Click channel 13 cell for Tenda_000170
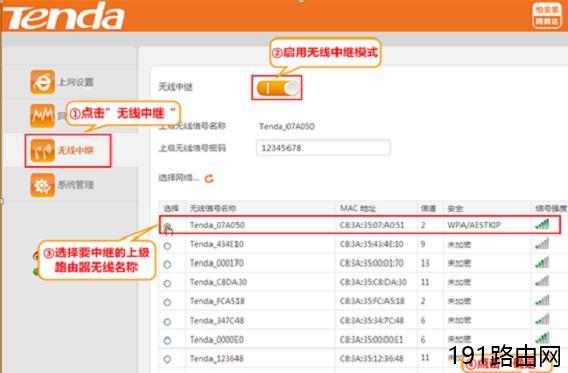Screen dimensions: 568x373 click(x=425, y=263)
